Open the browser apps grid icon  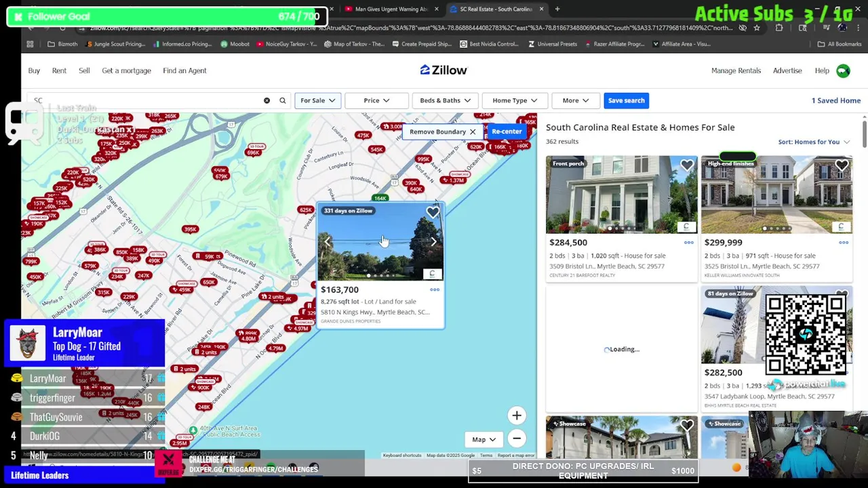pyautogui.click(x=30, y=44)
